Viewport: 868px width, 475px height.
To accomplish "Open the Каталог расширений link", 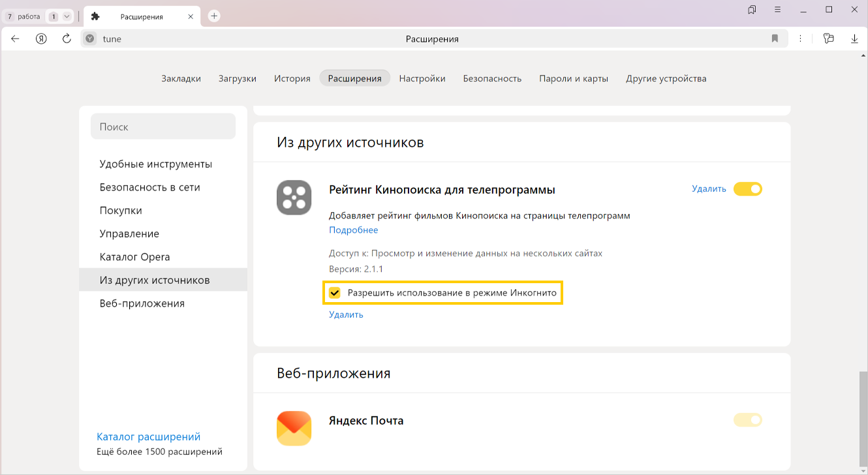I will point(148,437).
